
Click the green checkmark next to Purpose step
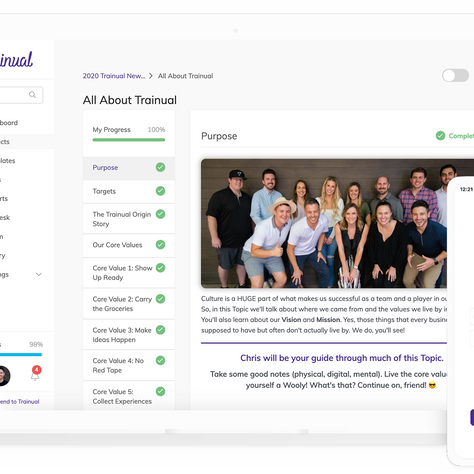(x=160, y=167)
